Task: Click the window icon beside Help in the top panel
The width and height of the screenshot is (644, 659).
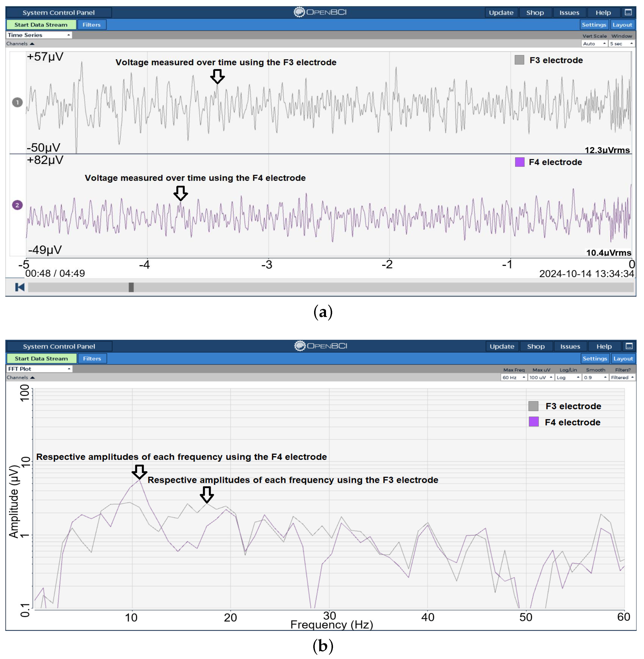Action: pyautogui.click(x=628, y=13)
